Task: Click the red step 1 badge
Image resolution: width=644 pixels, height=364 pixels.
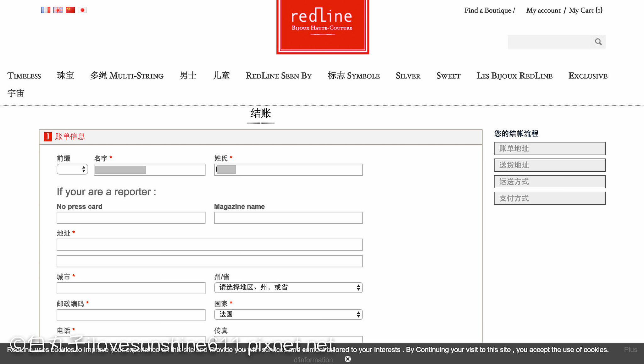Action: [48, 136]
